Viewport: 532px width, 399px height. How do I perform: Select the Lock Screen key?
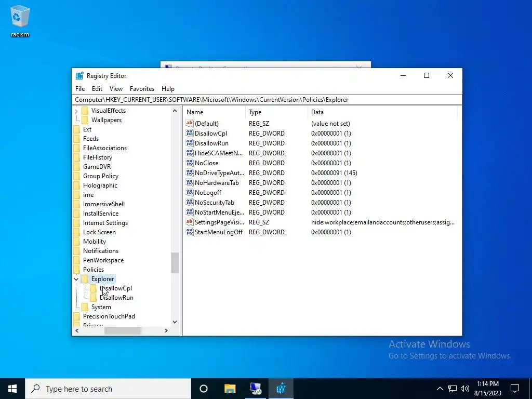(x=99, y=232)
